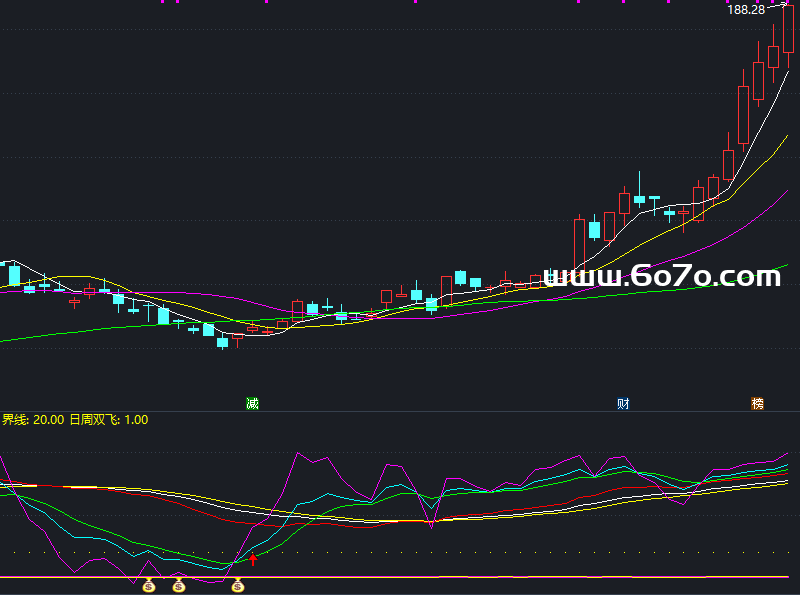Click the 界线: 20.00 indicator label
Screen dimensions: 800x595
(x=33, y=420)
